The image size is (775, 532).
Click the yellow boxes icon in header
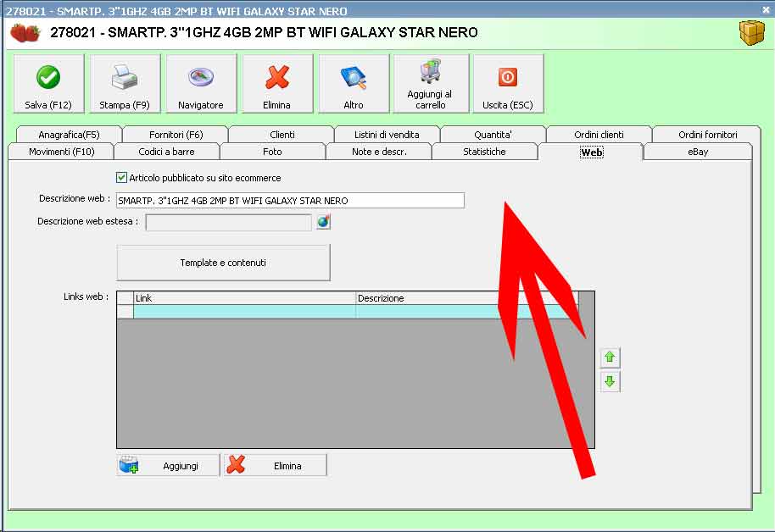[752, 33]
